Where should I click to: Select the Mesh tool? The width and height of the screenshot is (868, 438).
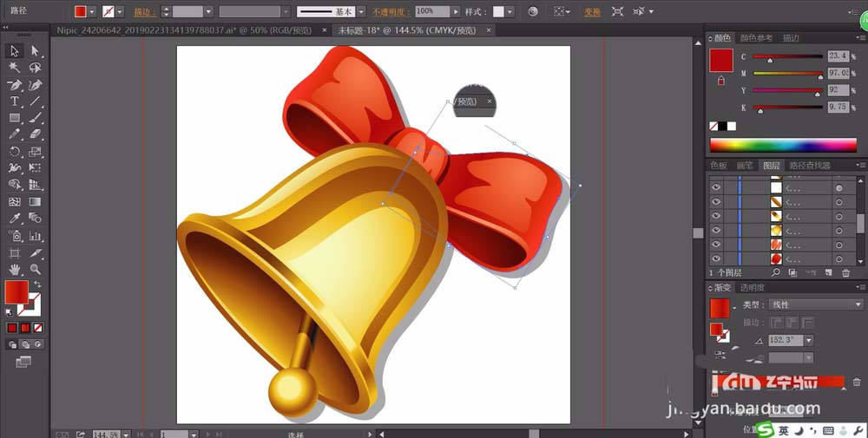tap(15, 202)
